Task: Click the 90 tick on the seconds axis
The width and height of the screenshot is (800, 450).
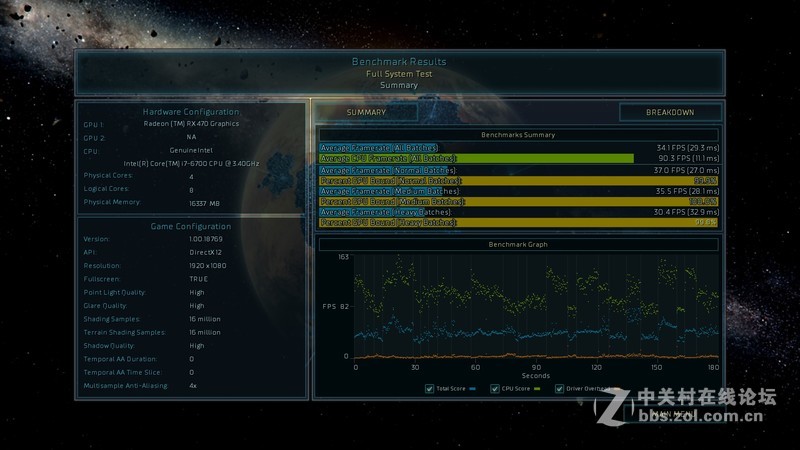Action: point(536,367)
